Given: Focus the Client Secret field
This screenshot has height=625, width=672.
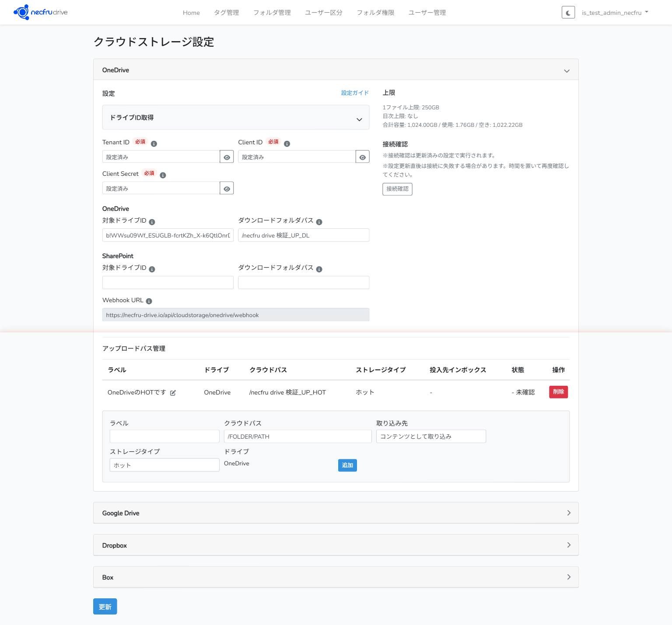Looking at the screenshot, I should (161, 189).
